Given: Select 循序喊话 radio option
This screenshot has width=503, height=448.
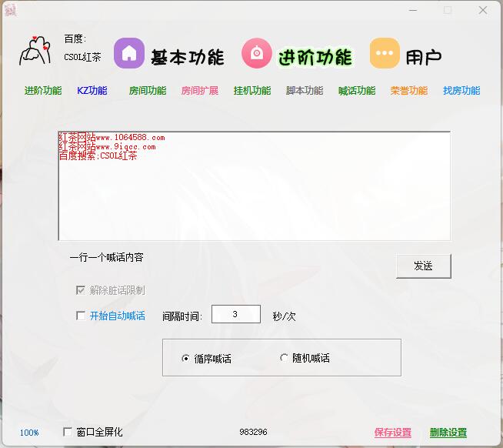Looking at the screenshot, I should (185, 358).
